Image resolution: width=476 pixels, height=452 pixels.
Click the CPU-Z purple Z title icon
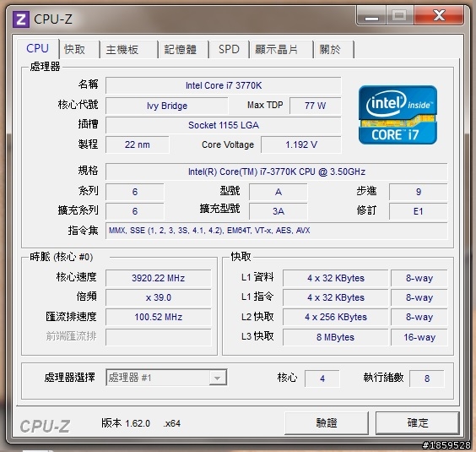[20, 19]
